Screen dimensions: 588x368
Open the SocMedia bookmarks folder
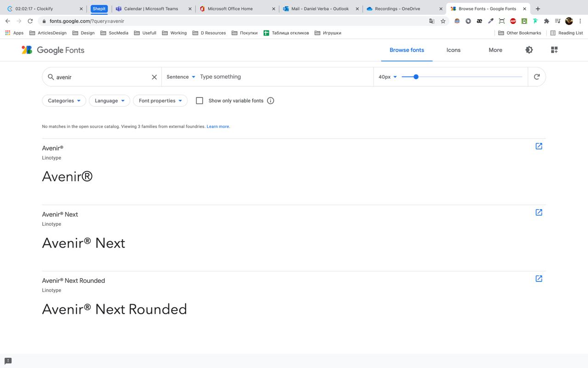[114, 33]
